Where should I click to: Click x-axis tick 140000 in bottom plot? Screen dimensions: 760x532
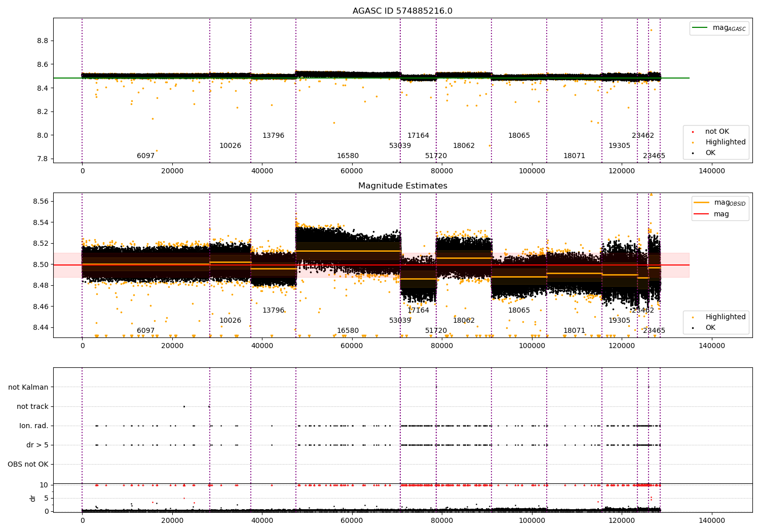tap(711, 521)
